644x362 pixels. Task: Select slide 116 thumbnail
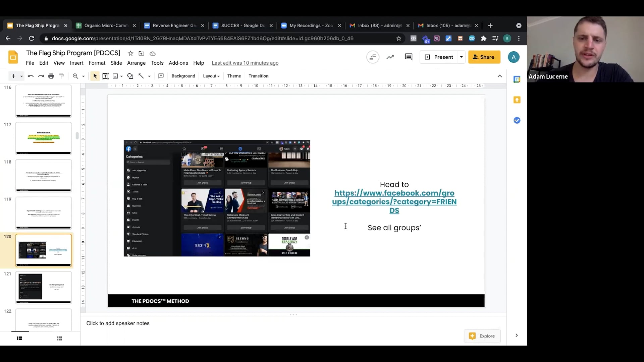pos(44,101)
